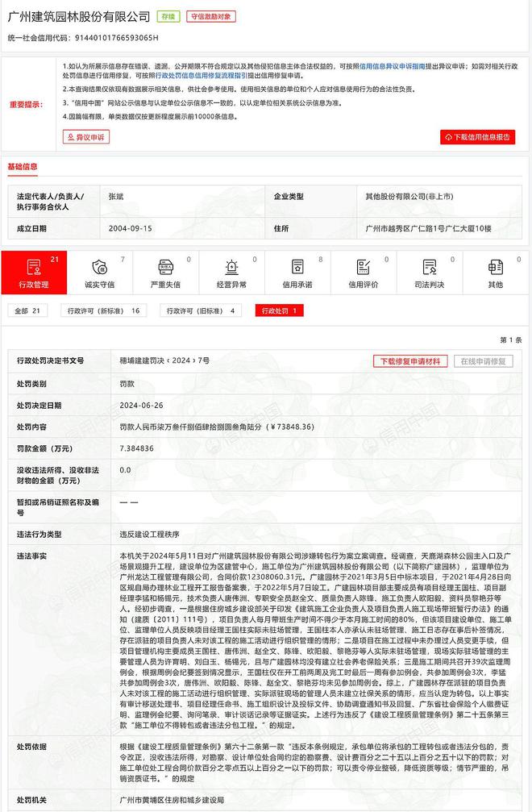Click 下载修复申请材料 button

(410, 361)
